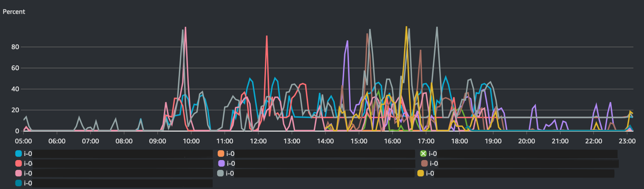Click the red spike just after 12:00
The height and width of the screenshot is (189, 644).
click(267, 36)
